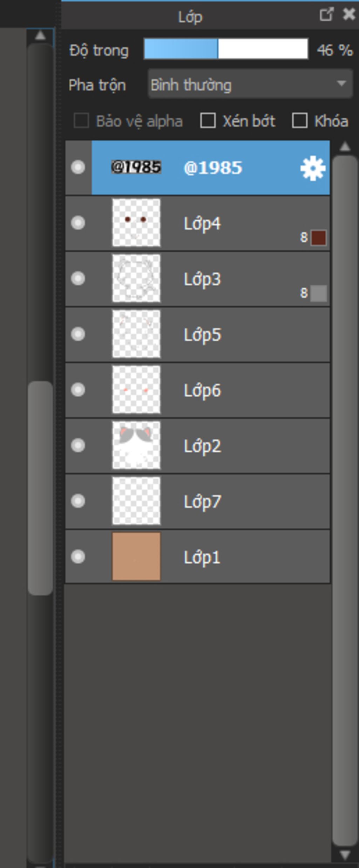
Task: Click the Lớp2 cat ears thumbnail
Action: [136, 445]
